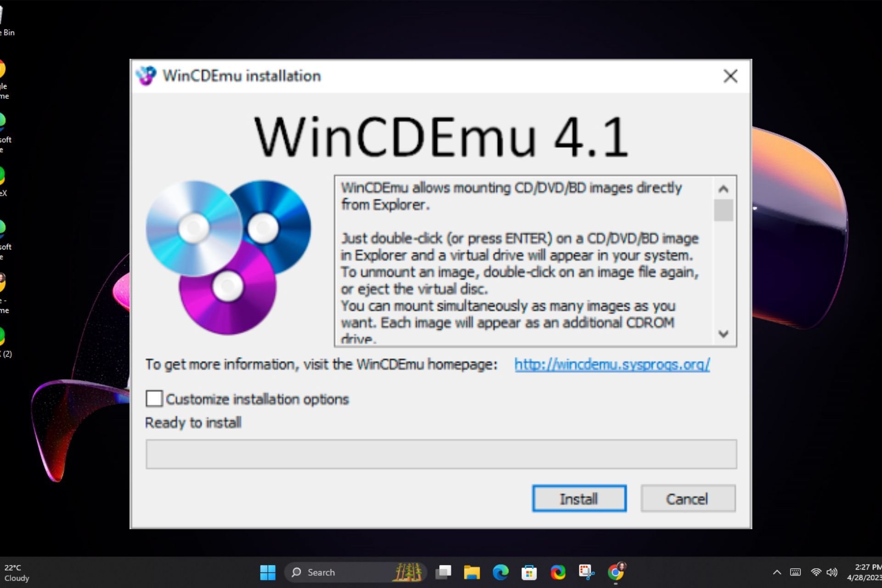Viewport: 882px width, 588px height.
Task: Open the touch keyboard tray icon
Action: coord(795,572)
